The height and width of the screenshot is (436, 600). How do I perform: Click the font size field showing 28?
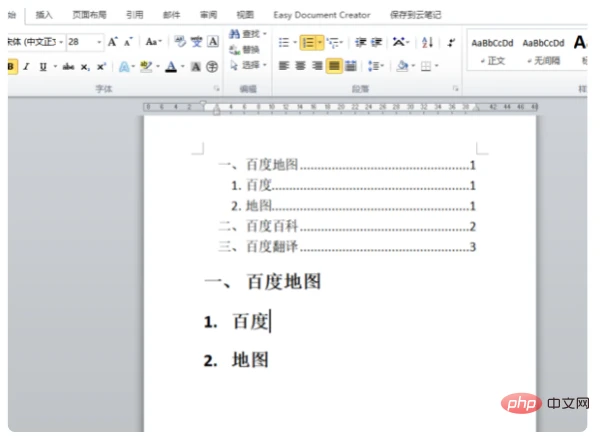coord(81,42)
